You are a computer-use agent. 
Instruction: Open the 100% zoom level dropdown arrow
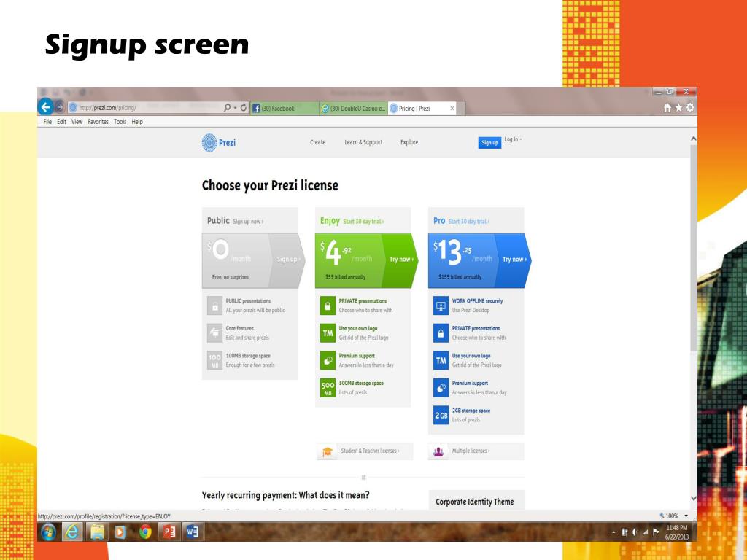click(x=686, y=516)
